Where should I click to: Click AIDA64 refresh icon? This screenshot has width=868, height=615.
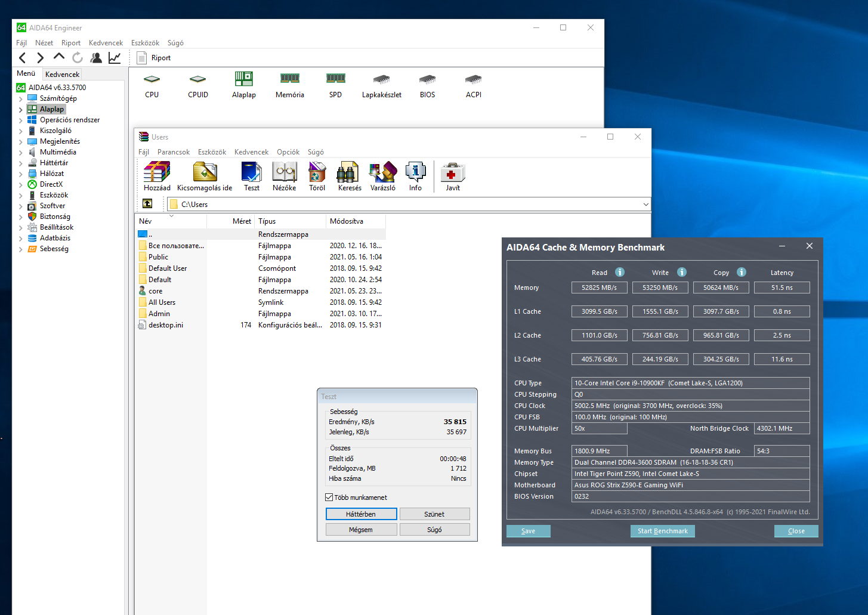tap(78, 58)
